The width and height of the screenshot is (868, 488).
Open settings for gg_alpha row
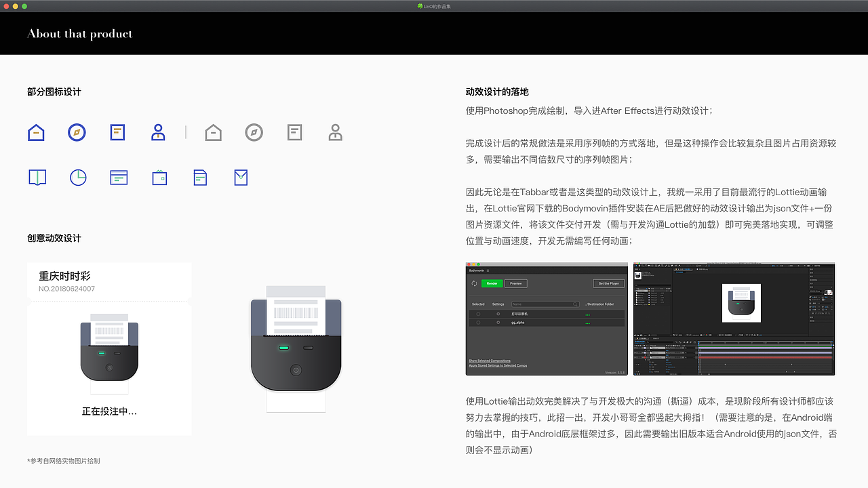pyautogui.click(x=498, y=323)
